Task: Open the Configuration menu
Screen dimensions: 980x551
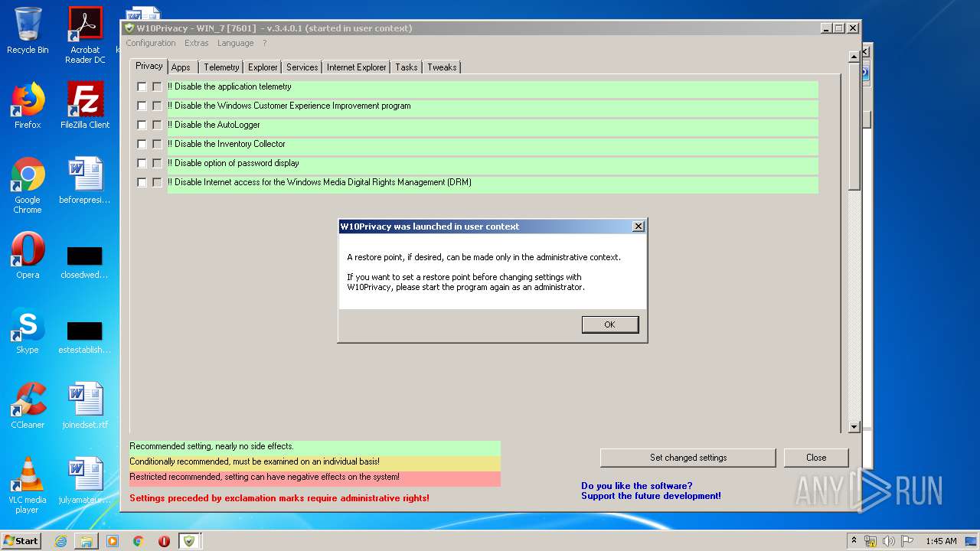Action: (x=151, y=43)
